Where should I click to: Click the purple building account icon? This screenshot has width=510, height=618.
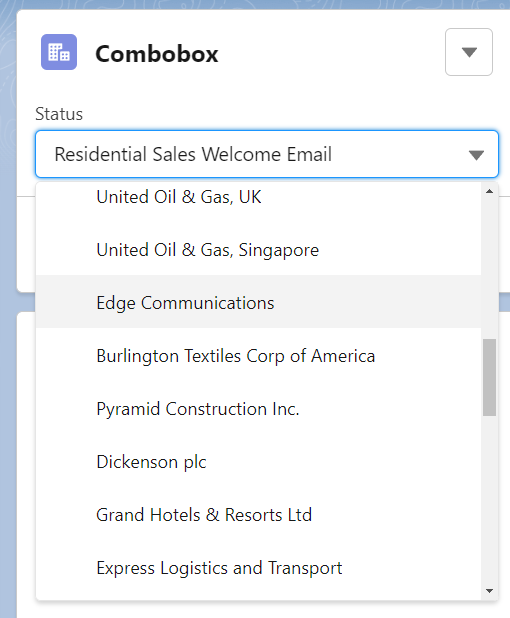pos(59,52)
